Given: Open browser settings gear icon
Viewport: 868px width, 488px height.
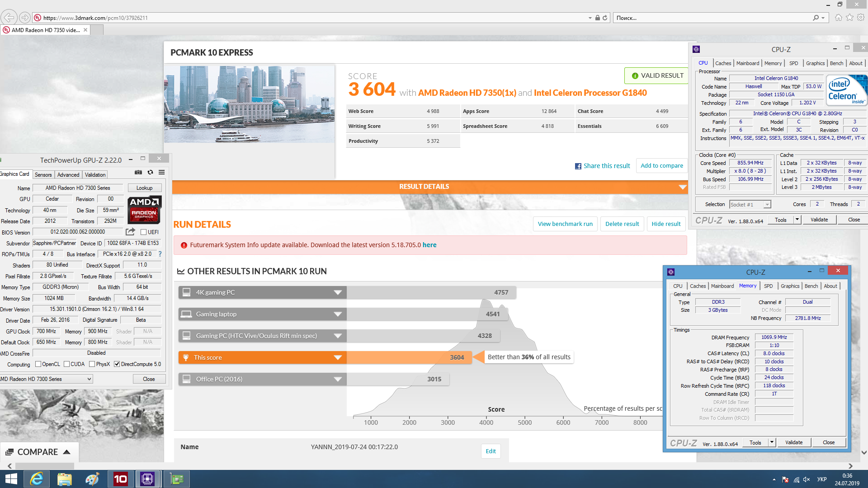Looking at the screenshot, I should pos(861,18).
